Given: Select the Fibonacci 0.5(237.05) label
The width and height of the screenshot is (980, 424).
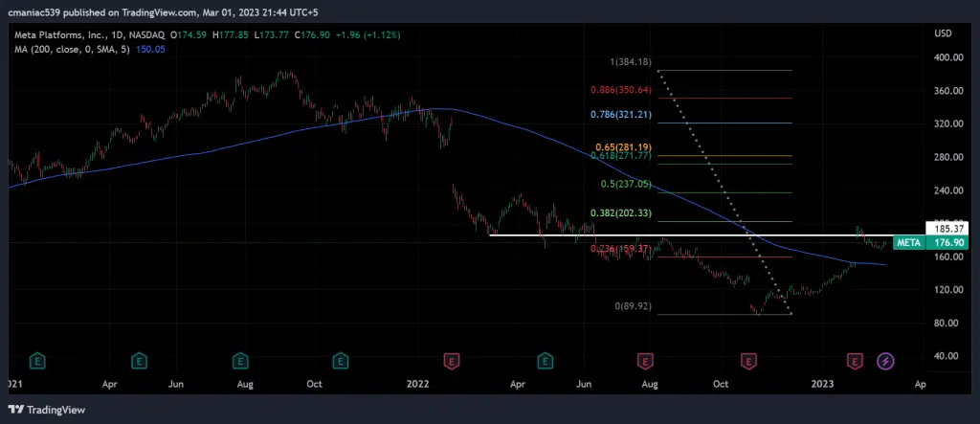Looking at the screenshot, I should 628,185.
